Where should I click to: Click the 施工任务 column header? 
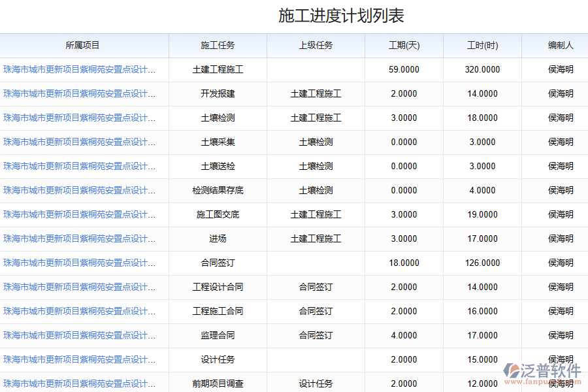[x=218, y=46]
